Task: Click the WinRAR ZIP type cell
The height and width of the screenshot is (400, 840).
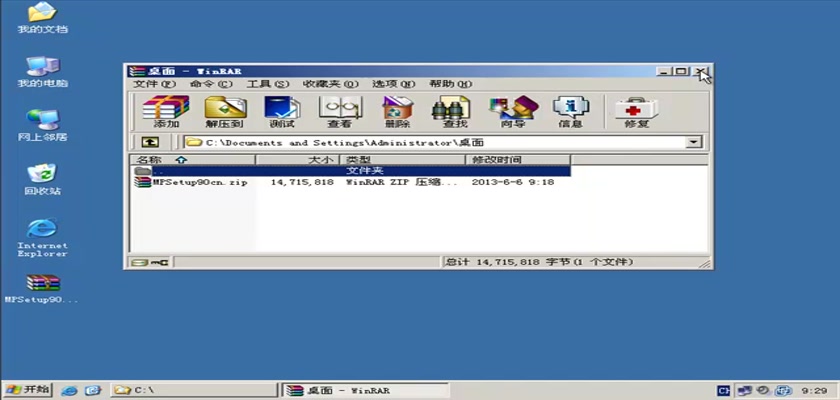Action: coord(402,182)
